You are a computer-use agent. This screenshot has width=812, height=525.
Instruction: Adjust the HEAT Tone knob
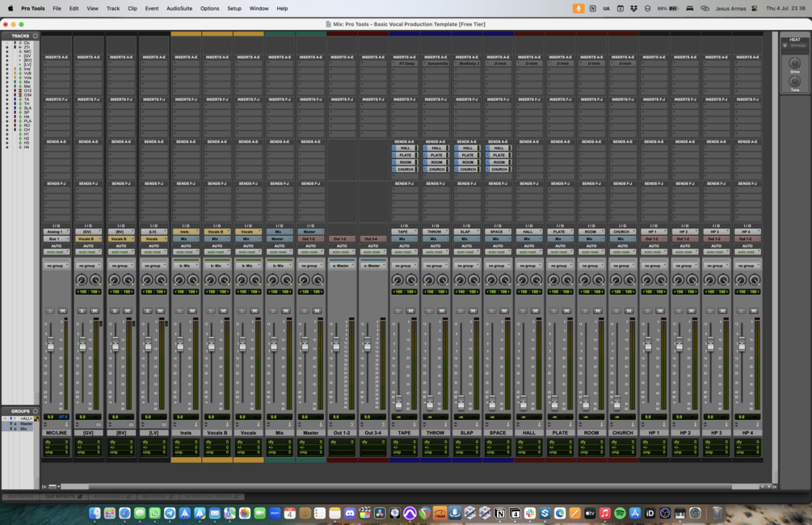point(794,82)
